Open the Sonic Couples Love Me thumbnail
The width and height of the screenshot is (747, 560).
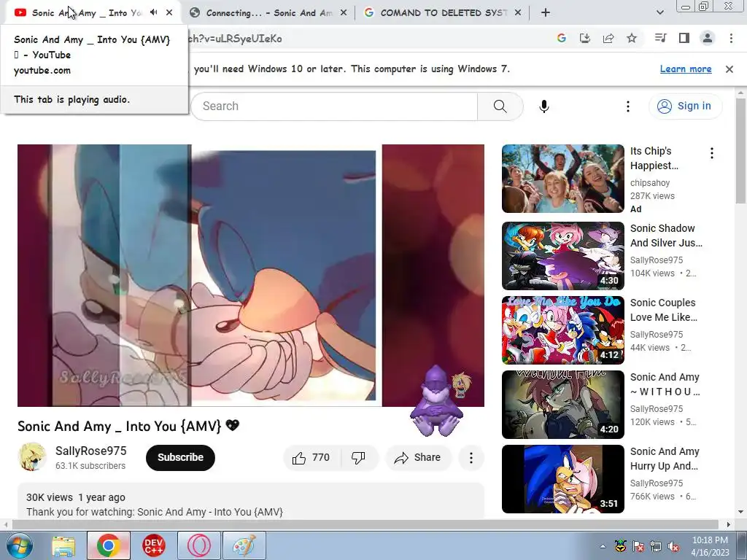pos(562,330)
